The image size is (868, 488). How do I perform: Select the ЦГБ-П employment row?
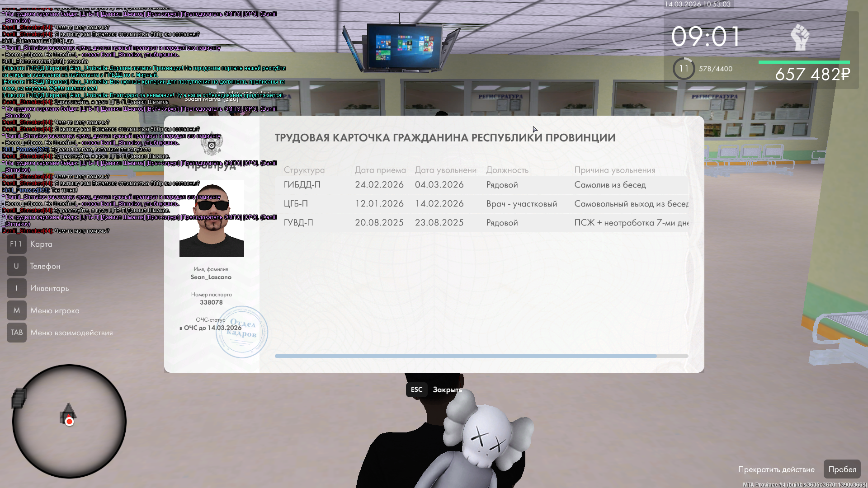point(481,204)
